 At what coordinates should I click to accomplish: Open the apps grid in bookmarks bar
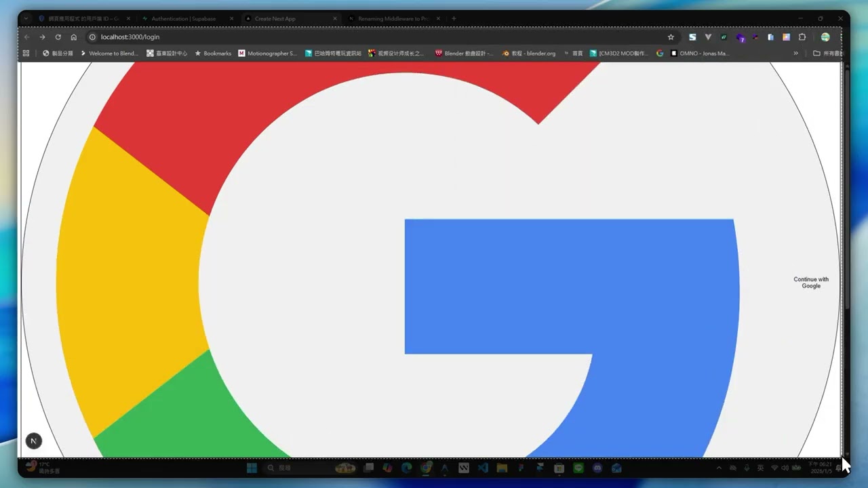pos(26,53)
